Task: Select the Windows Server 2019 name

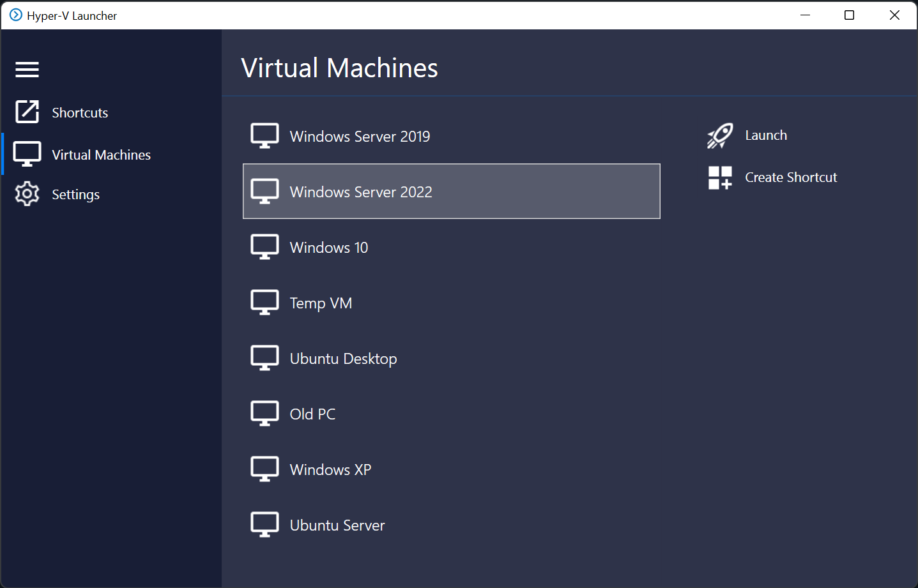Action: [x=360, y=137]
